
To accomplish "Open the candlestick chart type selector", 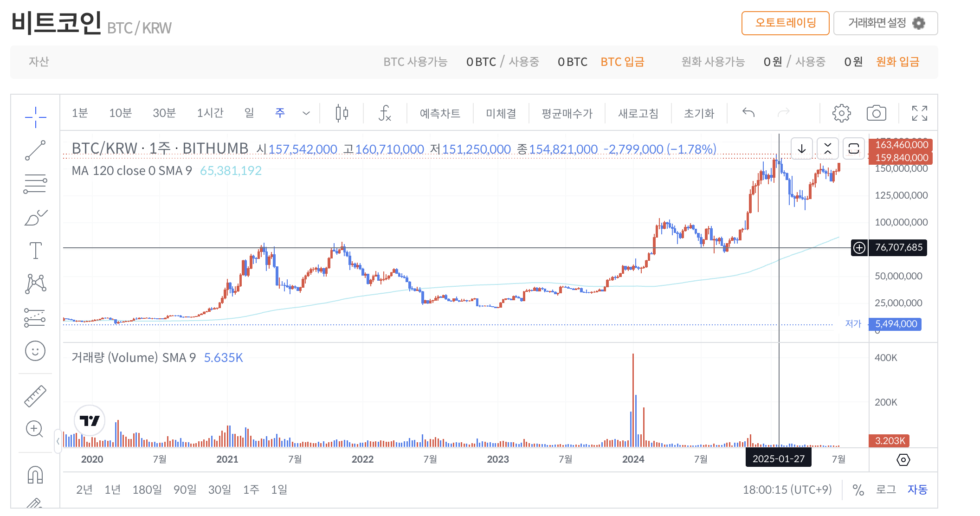I will click(x=342, y=113).
